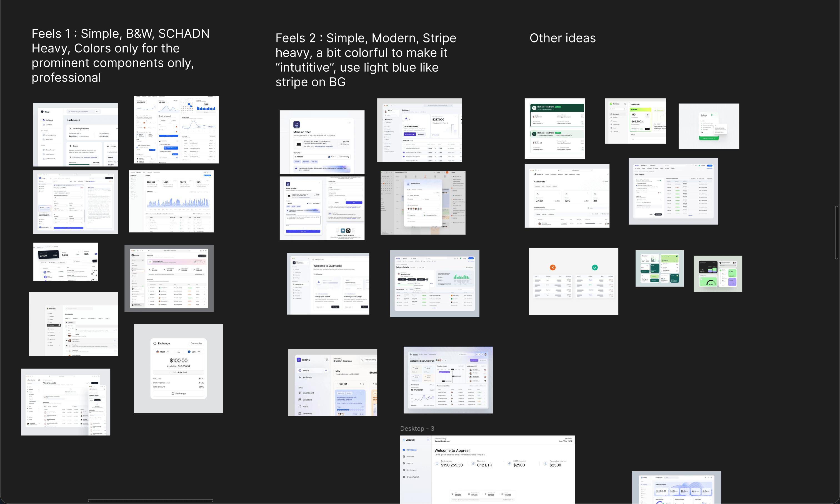Click the plus icon on Todo list
The image size is (840, 504).
coord(360,384)
